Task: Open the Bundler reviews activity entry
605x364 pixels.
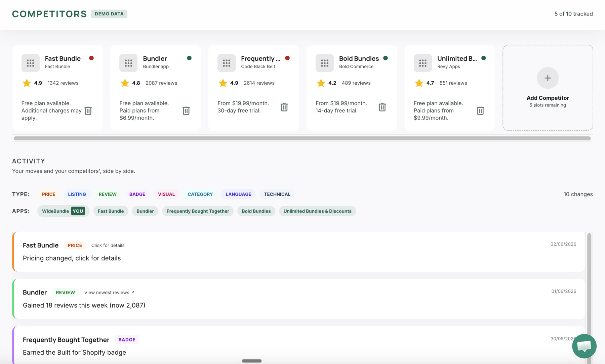Action: 299,299
